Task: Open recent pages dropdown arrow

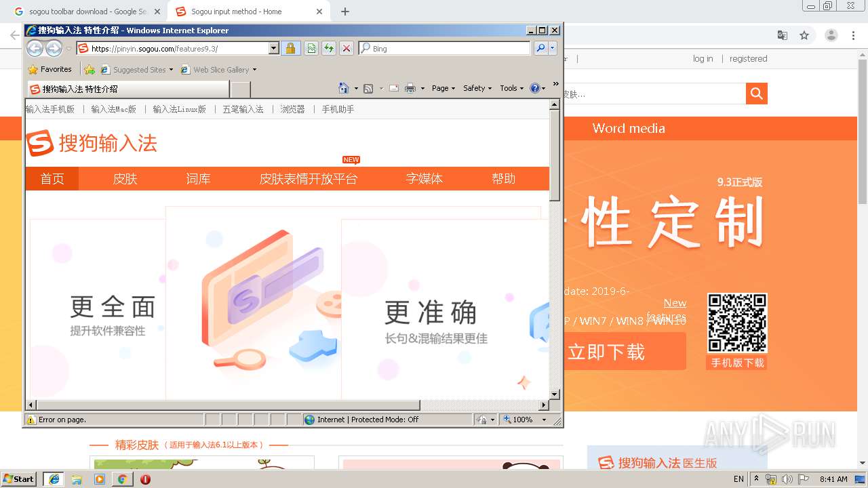Action: click(68, 48)
